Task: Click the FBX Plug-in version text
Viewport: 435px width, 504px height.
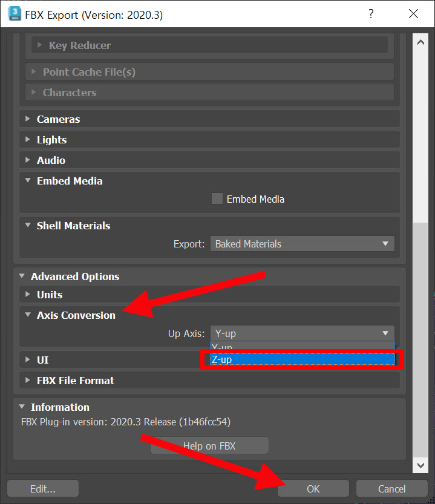Action: point(126,422)
